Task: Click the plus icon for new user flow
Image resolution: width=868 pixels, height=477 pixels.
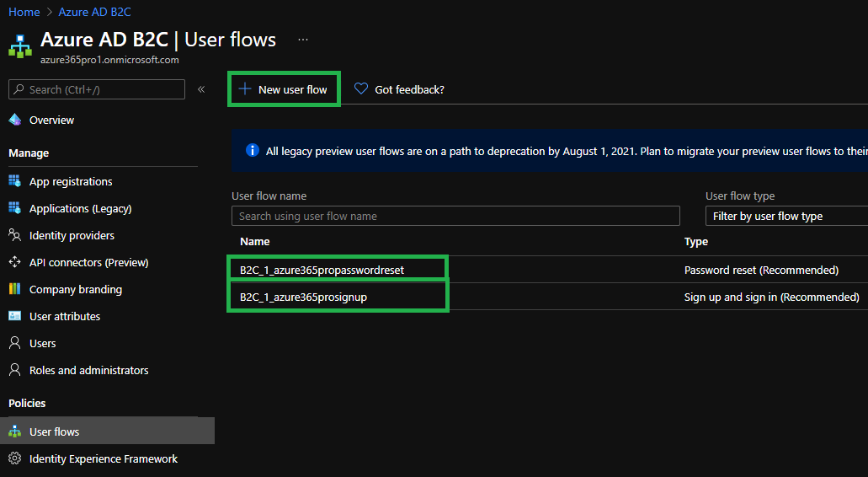Action: [x=245, y=88]
